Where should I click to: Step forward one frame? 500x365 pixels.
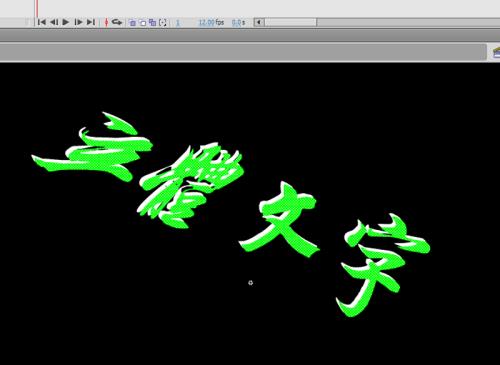(78, 22)
